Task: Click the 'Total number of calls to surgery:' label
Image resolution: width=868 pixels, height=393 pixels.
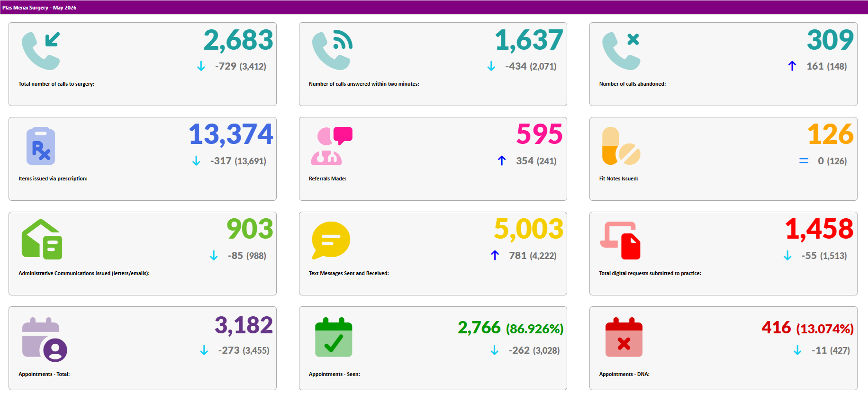Action: tap(56, 84)
